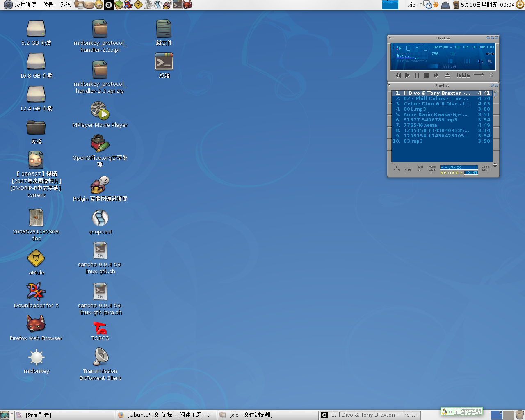Image resolution: width=525 pixels, height=420 pixels.
Task: Open the 系统 system menu
Action: click(x=65, y=5)
